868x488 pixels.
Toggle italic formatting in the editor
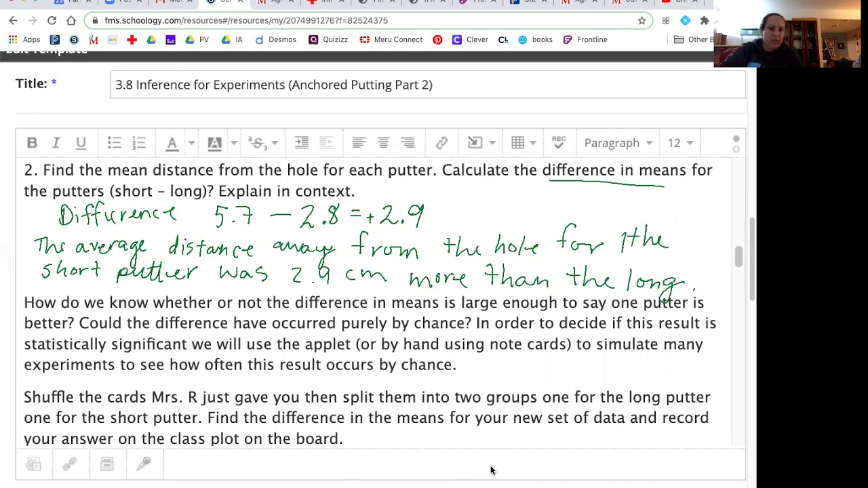[56, 143]
